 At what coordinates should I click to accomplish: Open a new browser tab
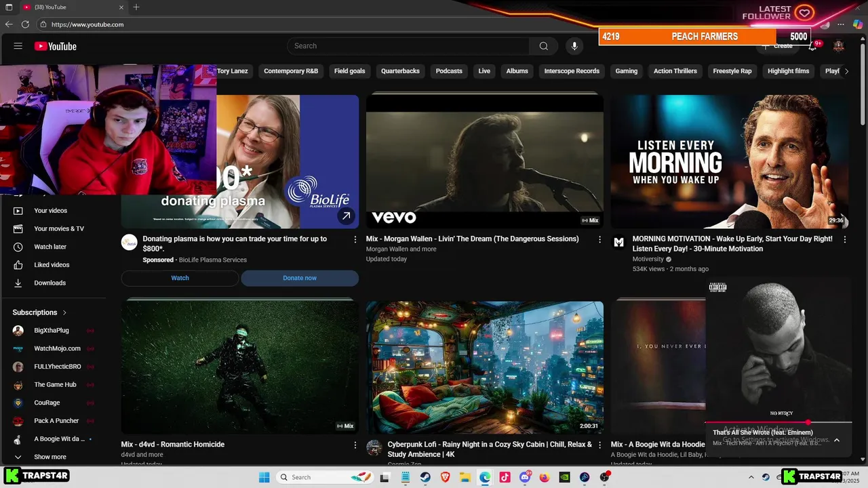coord(136,7)
